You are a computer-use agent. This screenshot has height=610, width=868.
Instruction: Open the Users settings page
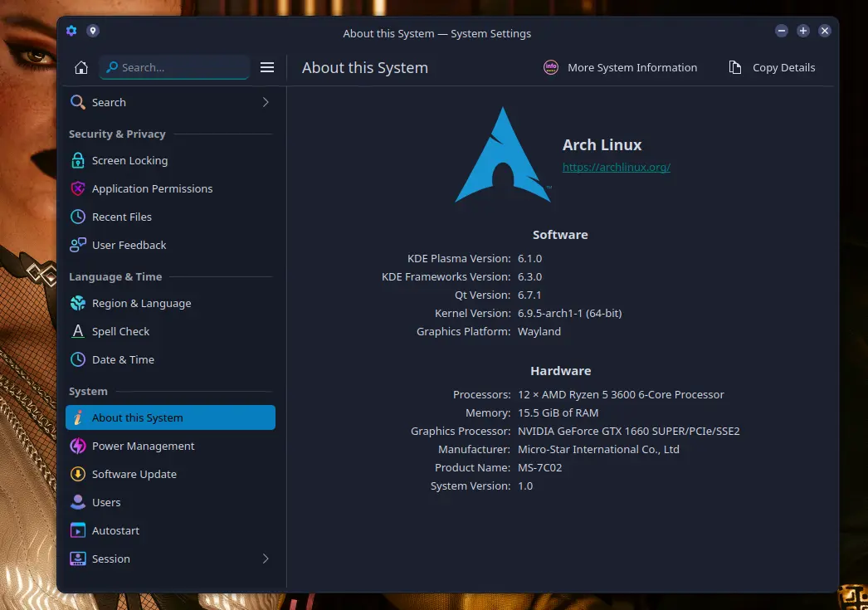pyautogui.click(x=170, y=503)
